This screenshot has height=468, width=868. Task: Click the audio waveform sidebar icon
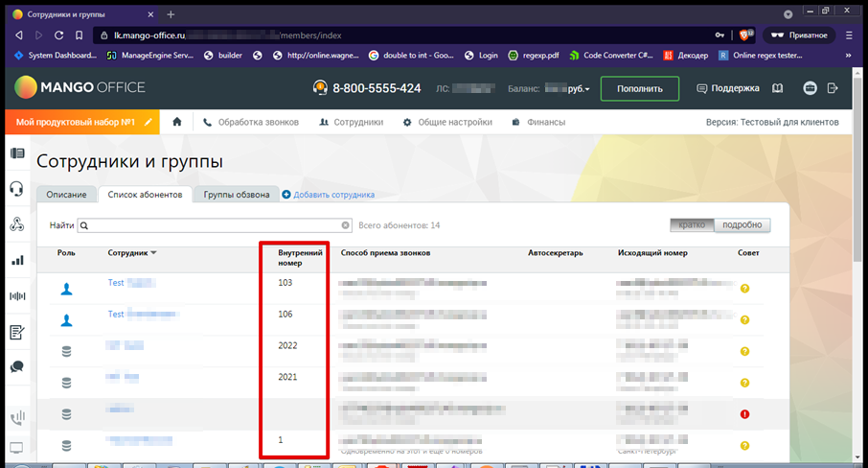(x=16, y=295)
